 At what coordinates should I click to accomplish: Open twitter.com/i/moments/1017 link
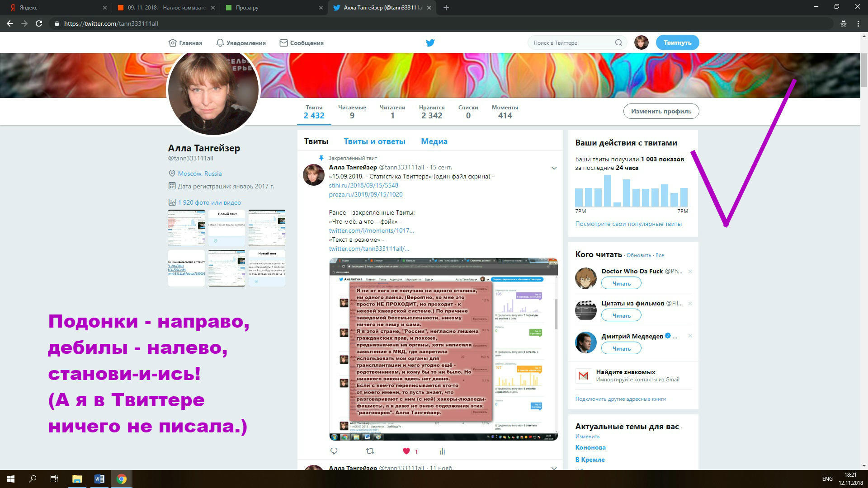click(x=371, y=230)
